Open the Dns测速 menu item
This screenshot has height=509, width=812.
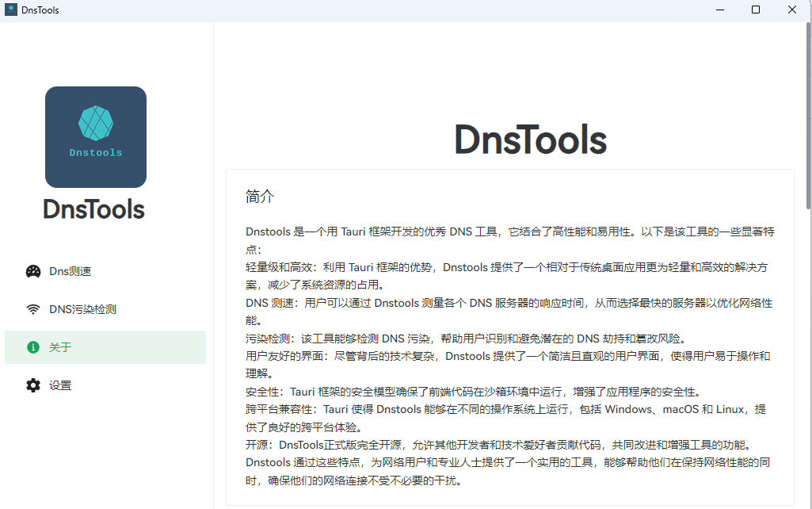point(105,271)
